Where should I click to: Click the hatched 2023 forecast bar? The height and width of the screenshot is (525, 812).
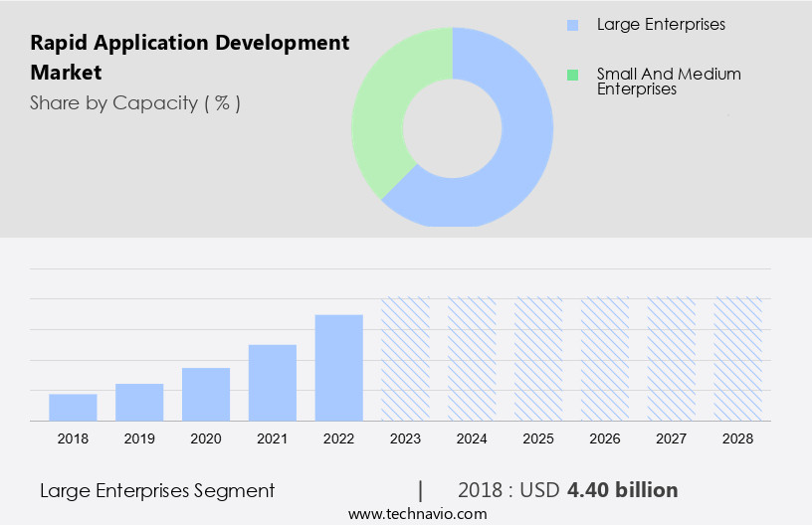pyautogui.click(x=406, y=359)
